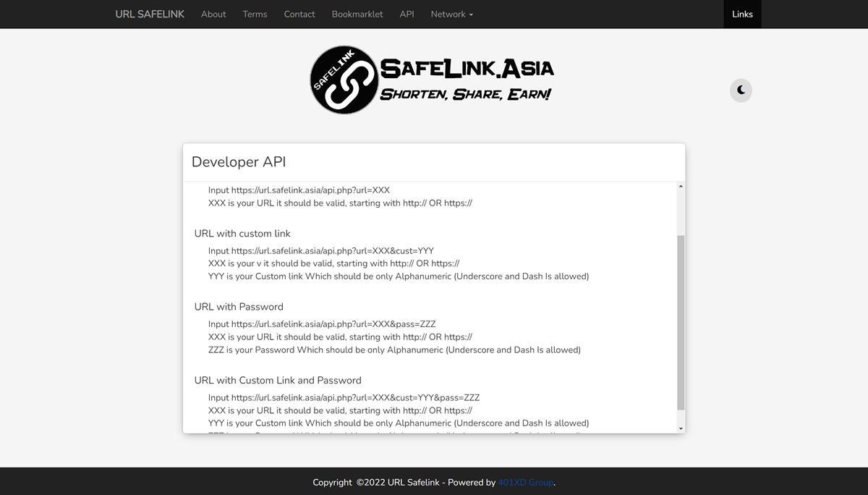Expand the Network dropdown menu
Screen dimensions: 868x495
tap(451, 14)
